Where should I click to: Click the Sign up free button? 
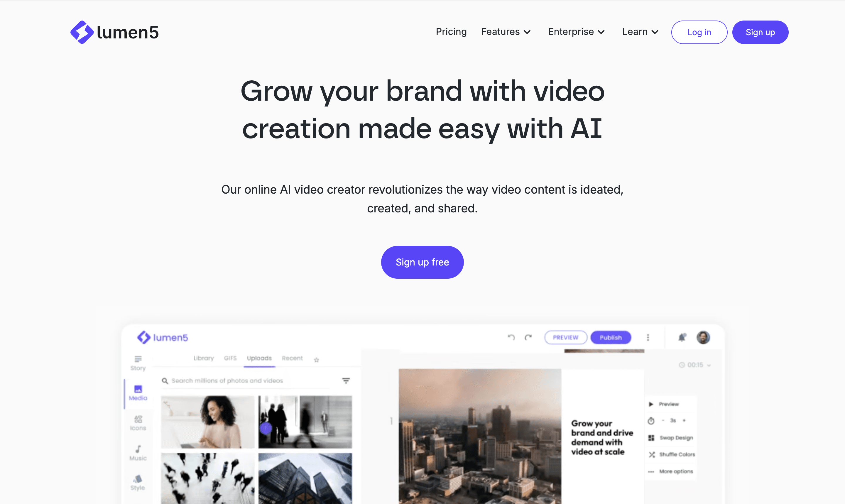[422, 262]
